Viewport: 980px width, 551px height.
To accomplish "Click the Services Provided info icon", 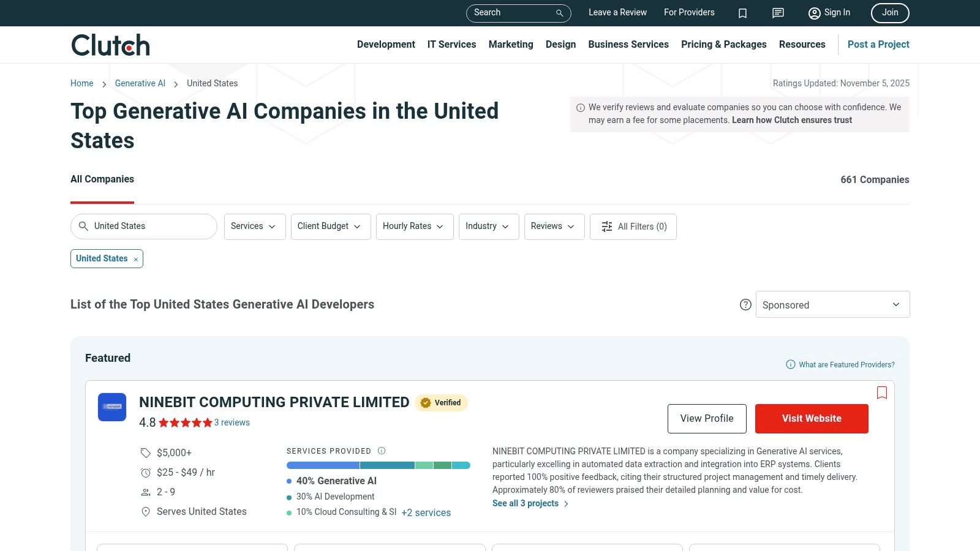I will [382, 451].
